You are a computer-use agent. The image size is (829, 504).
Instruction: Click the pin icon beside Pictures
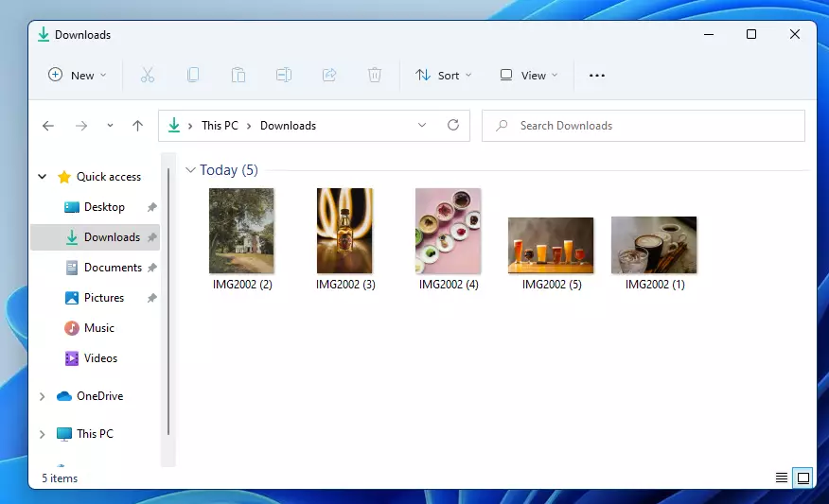(151, 298)
